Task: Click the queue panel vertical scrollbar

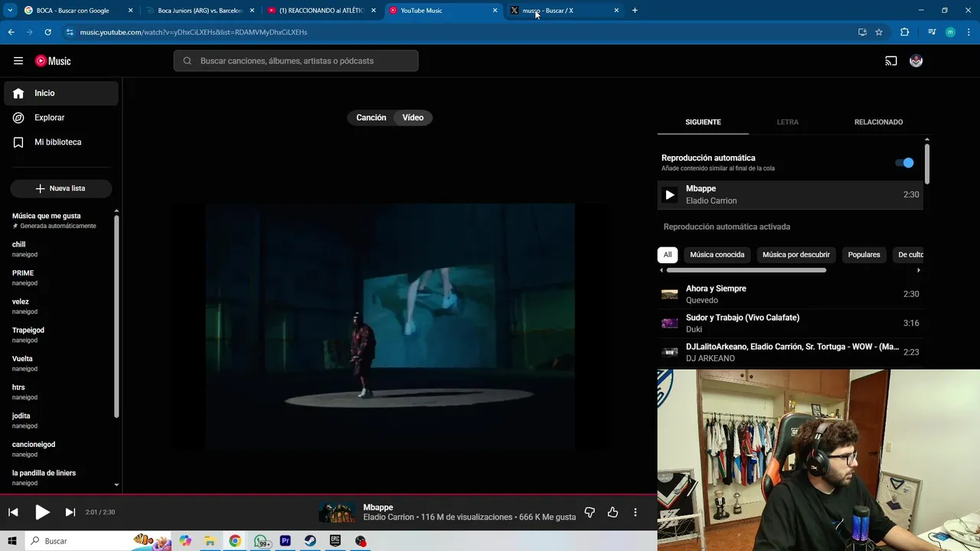Action: (x=927, y=162)
